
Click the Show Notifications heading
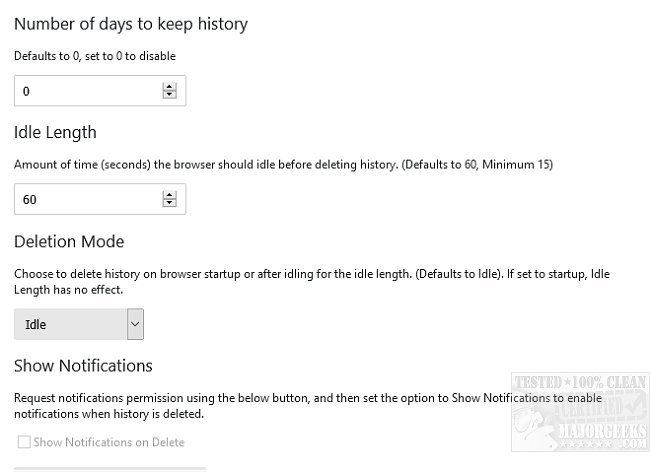[83, 365]
